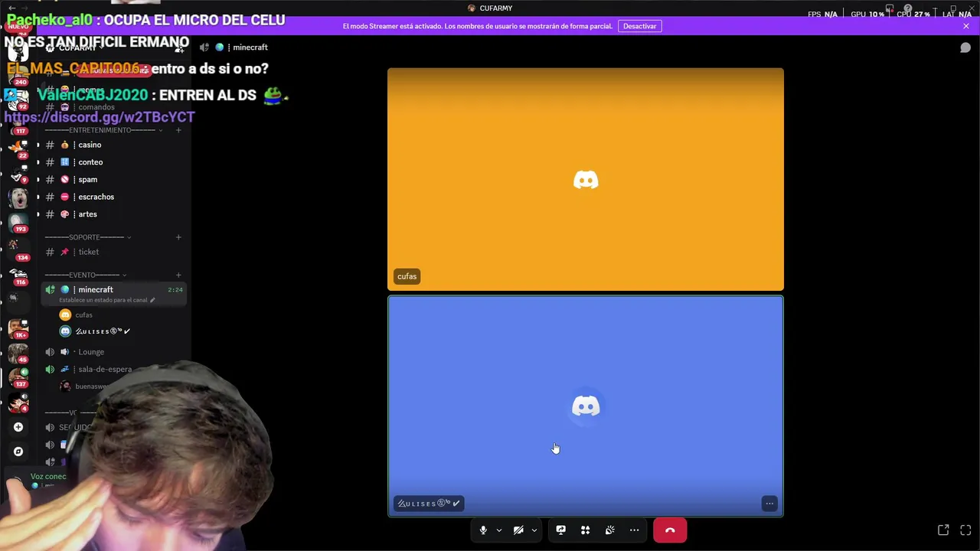Screen dimensions: 980x551
Task: Add a server plus button
Action: pyautogui.click(x=18, y=427)
